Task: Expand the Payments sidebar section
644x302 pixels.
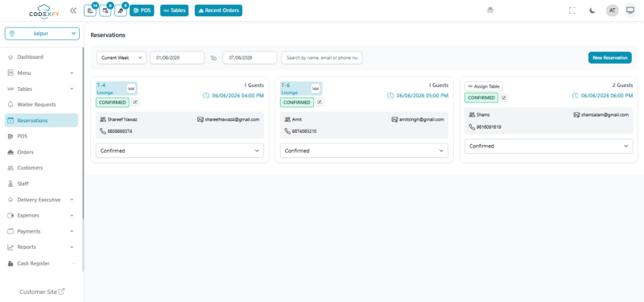Action: (x=42, y=231)
